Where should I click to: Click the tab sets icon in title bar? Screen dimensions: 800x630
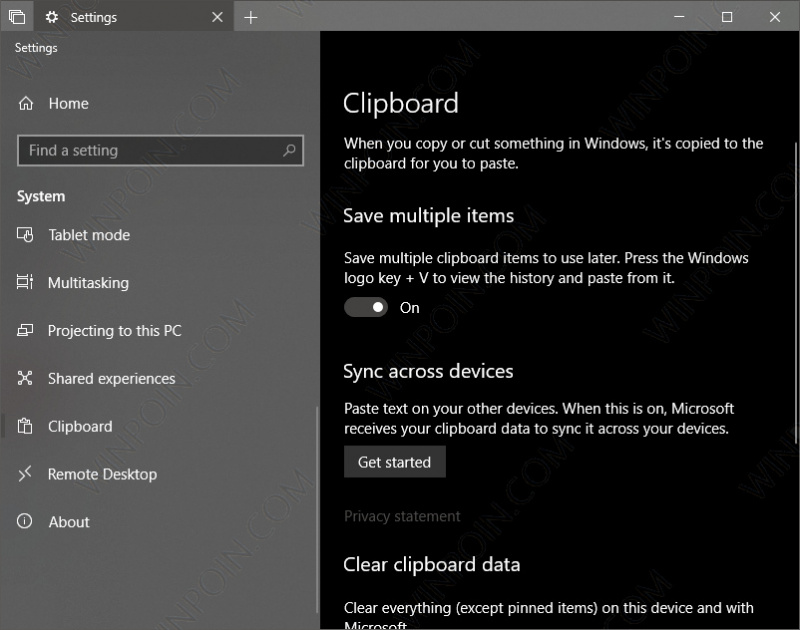pyautogui.click(x=17, y=17)
